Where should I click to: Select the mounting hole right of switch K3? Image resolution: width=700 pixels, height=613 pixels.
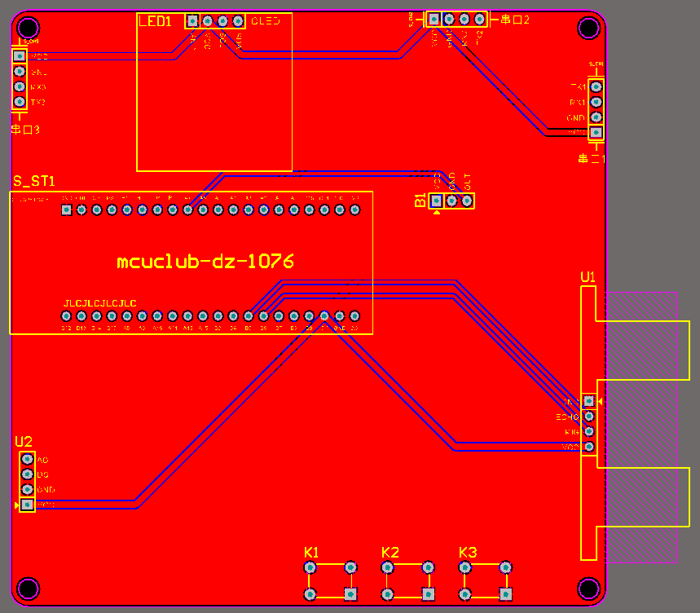pyautogui.click(x=589, y=589)
